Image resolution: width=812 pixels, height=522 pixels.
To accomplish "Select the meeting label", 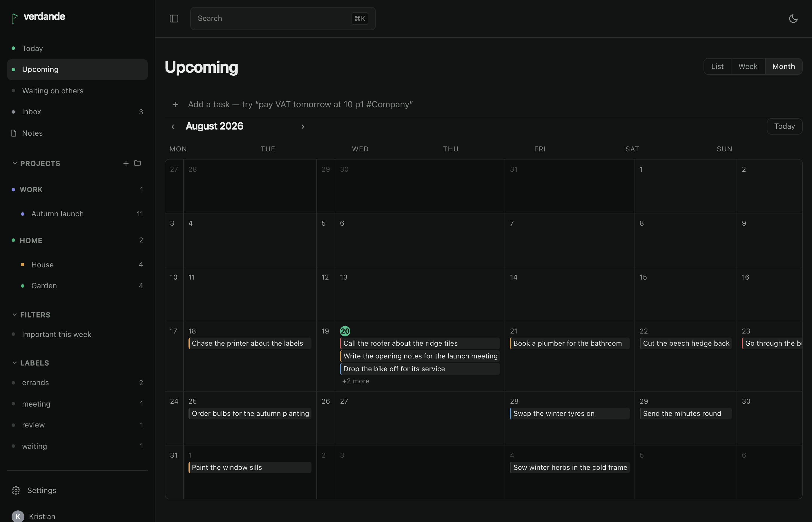I will click(77, 404).
